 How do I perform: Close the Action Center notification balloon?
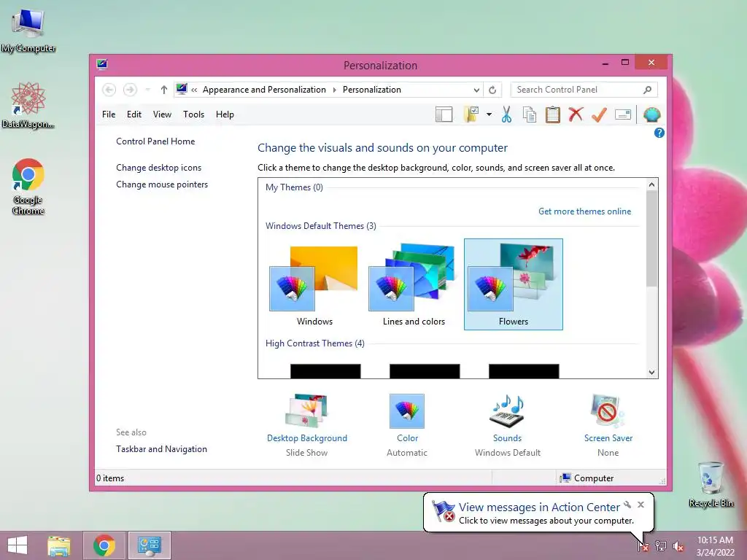tap(640, 505)
